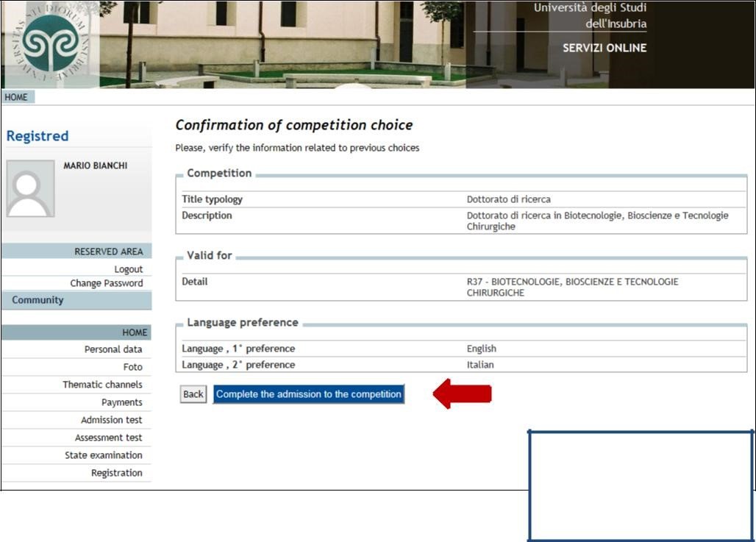Click Mario Bianchi's profile avatar picture

(x=30, y=188)
